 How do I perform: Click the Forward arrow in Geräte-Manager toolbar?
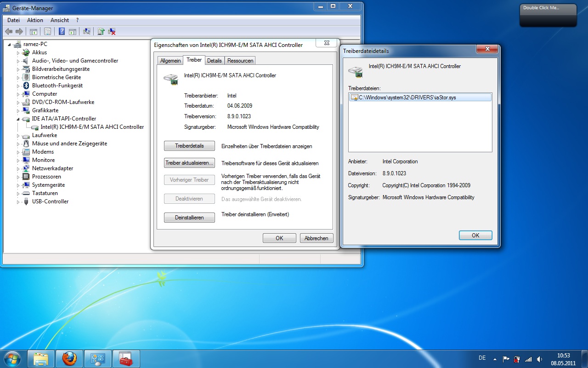click(19, 31)
